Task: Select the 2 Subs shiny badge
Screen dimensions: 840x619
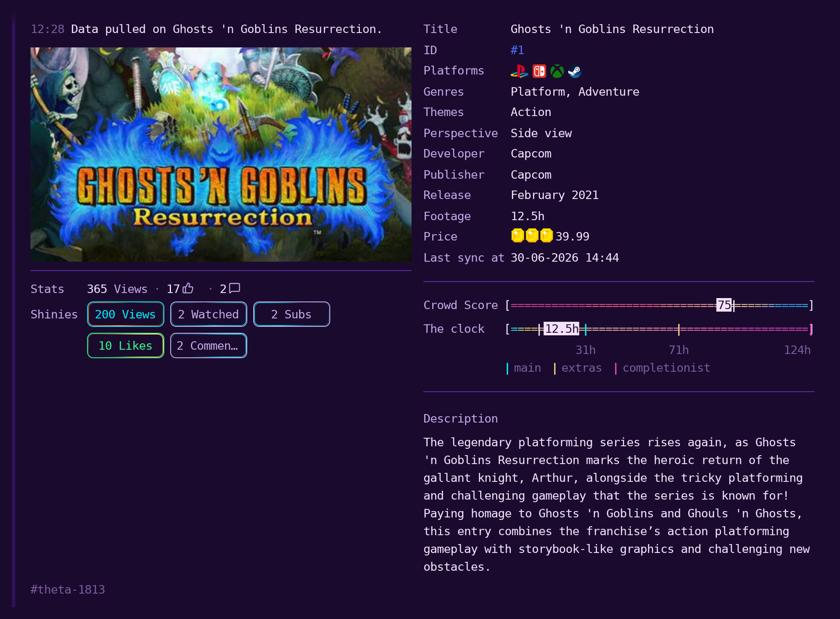Action: point(292,314)
